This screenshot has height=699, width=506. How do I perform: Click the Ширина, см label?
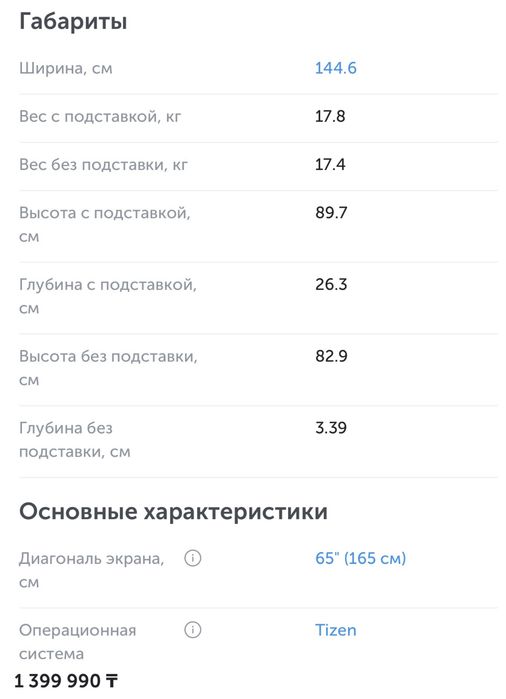66,69
